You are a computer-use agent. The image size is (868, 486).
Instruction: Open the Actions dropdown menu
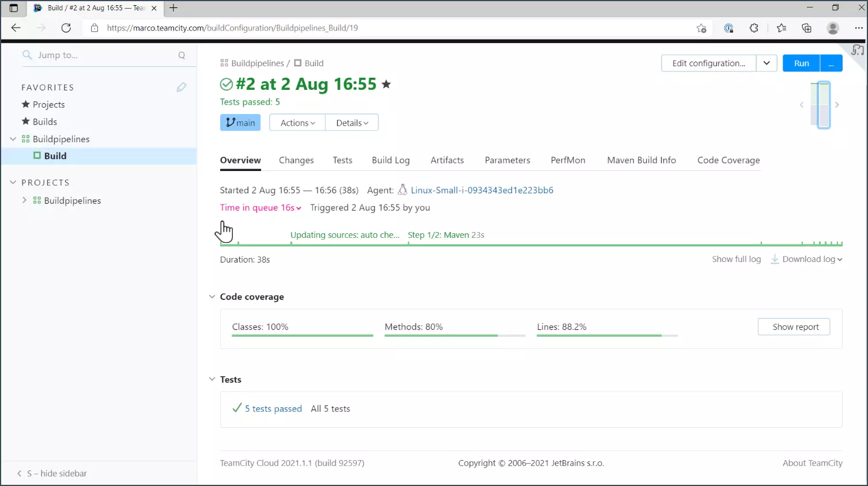(x=297, y=123)
